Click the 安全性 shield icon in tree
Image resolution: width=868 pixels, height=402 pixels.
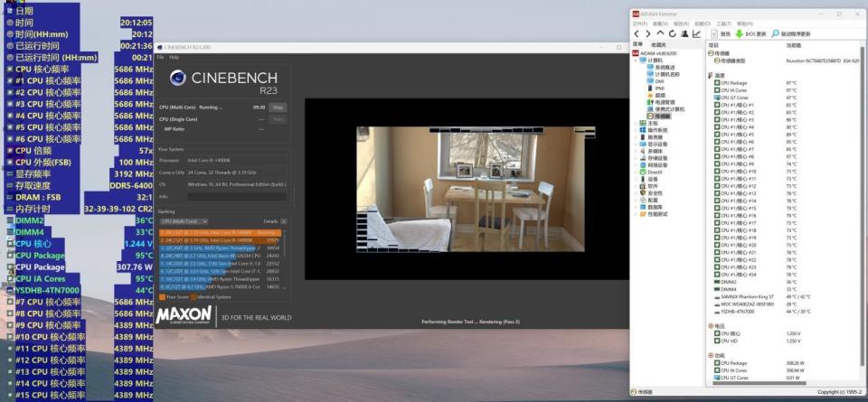pos(642,193)
